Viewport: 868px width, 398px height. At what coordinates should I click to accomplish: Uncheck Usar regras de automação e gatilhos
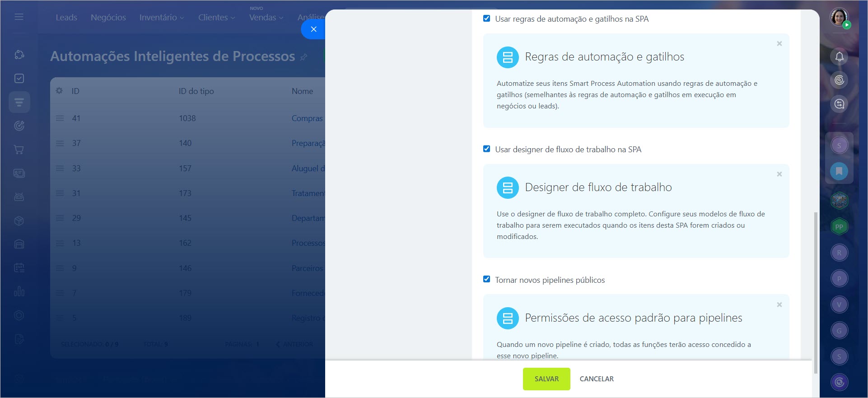coord(486,19)
